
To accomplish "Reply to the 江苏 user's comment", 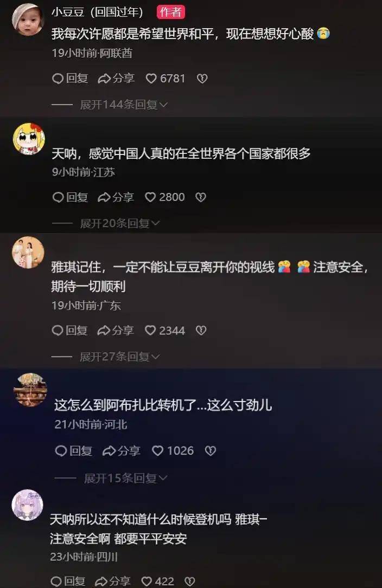I will pos(70,197).
